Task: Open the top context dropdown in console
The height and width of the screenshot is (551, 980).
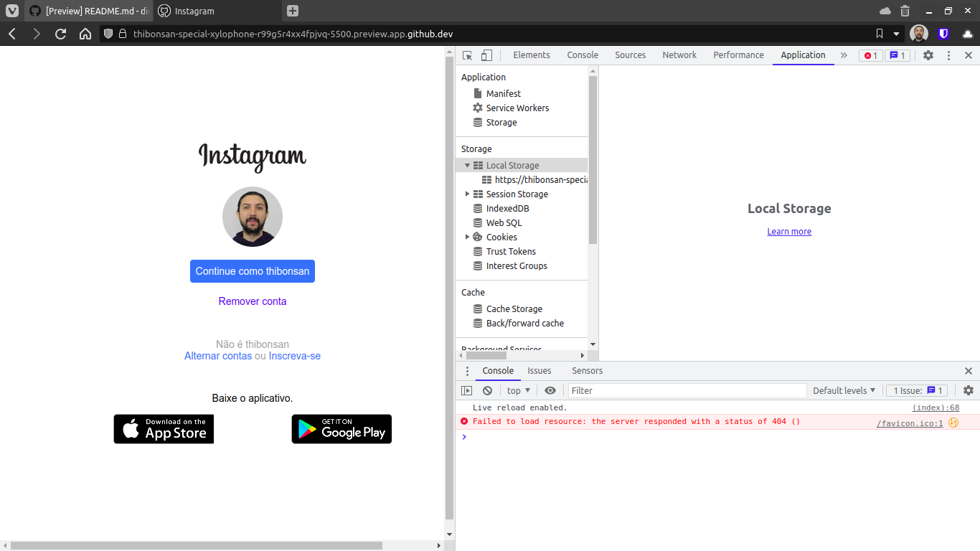Action: click(518, 390)
